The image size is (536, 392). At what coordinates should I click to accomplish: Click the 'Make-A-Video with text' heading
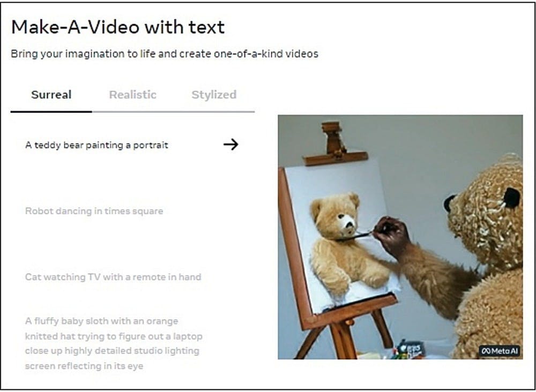coord(118,27)
